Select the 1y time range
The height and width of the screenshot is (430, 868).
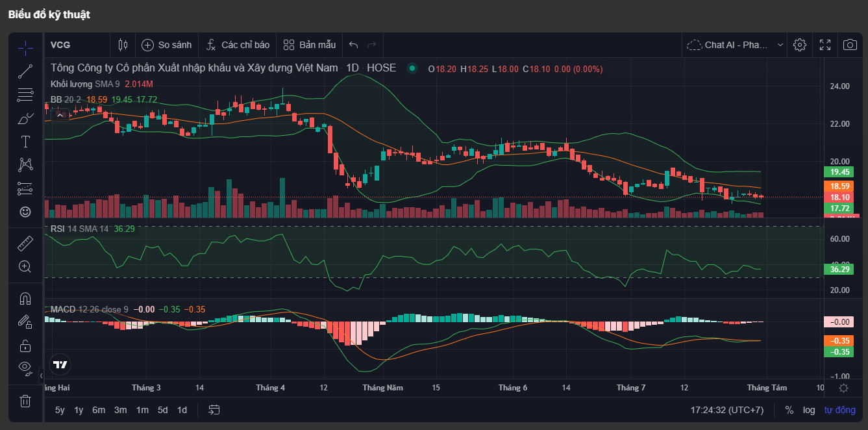pos(79,410)
